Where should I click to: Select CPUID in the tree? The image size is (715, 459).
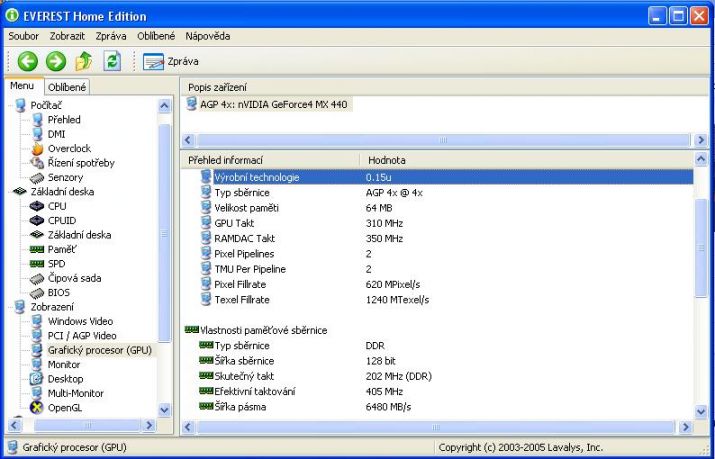click(62, 221)
